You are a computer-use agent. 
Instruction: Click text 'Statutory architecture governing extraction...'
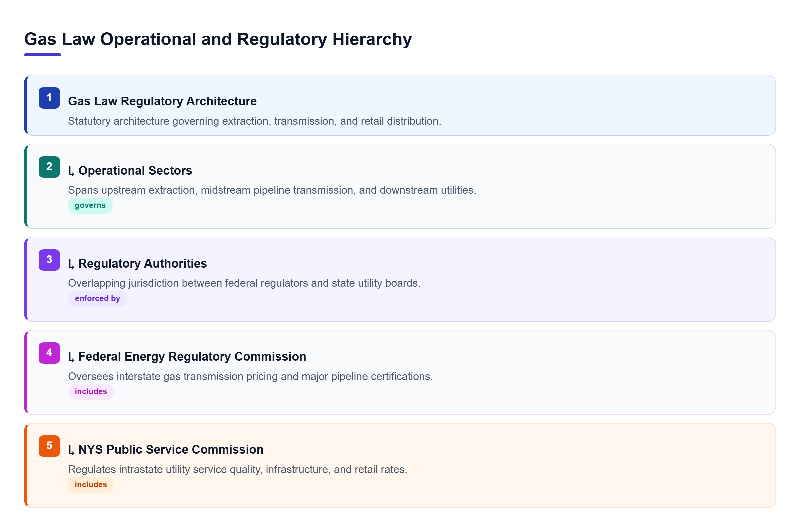point(254,121)
